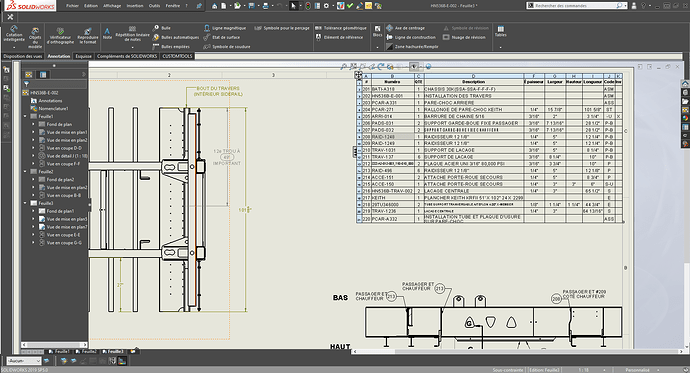This screenshot has width=690, height=373.
Task: Expand Vue en coupe D-D node
Action: click(x=33, y=148)
